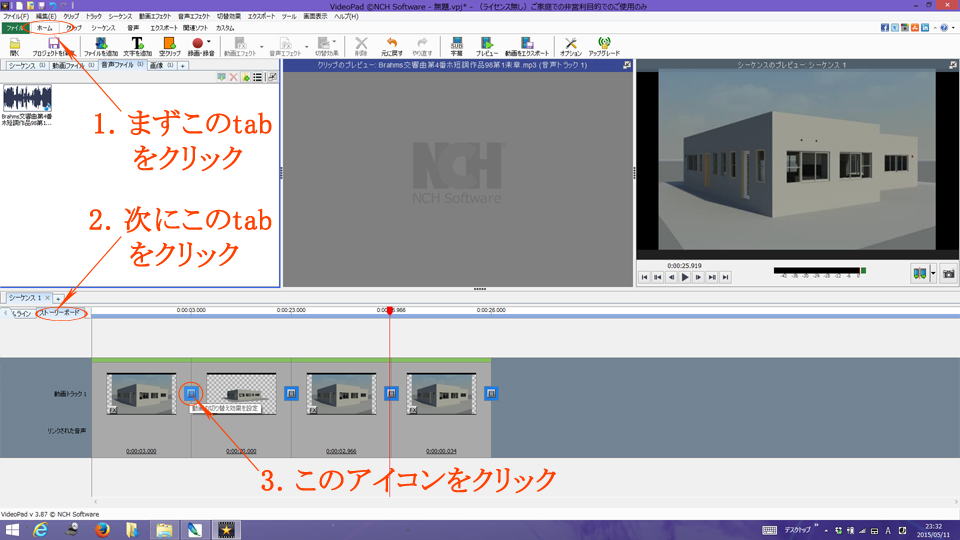Open 切替効果 transitions tool in toolbar

326,47
